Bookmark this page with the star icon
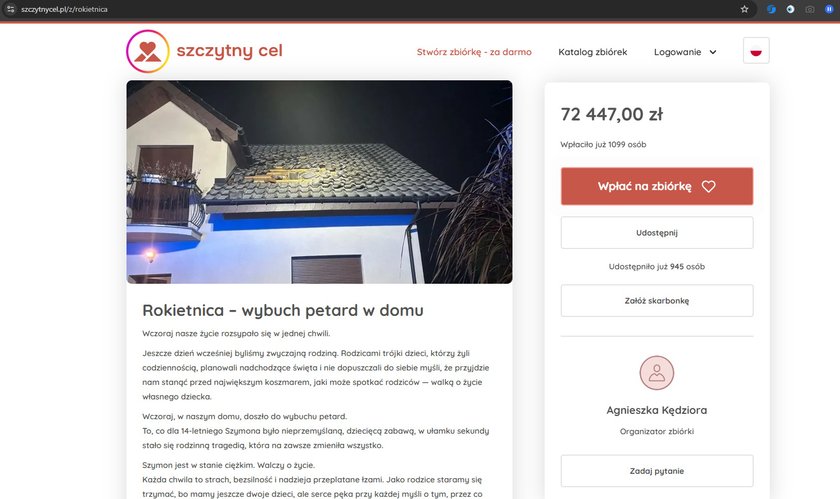This screenshot has width=840, height=499. [744, 9]
